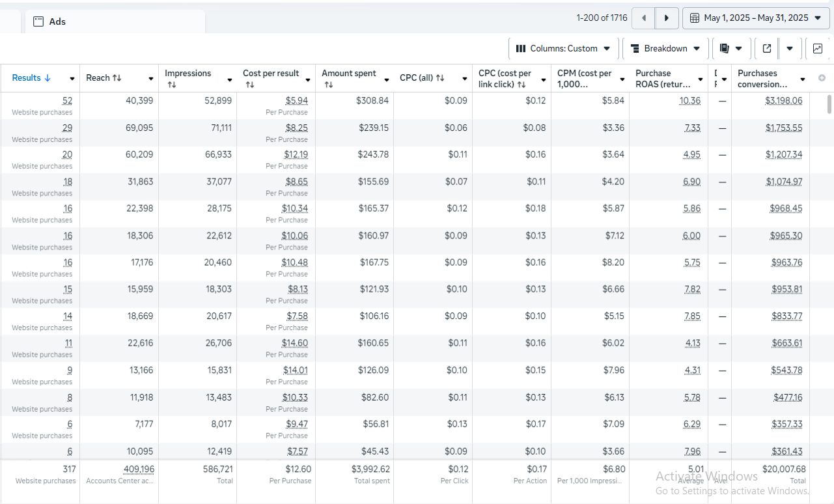Go to previous page of ads

click(644, 18)
